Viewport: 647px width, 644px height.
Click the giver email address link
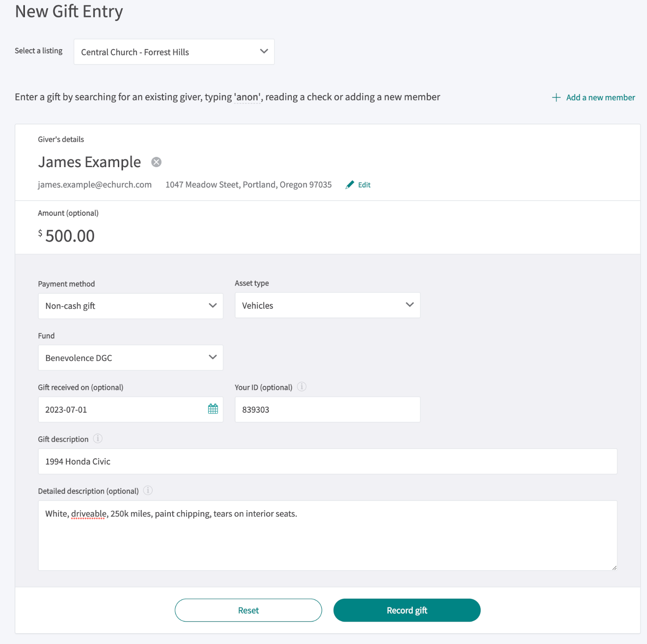pyautogui.click(x=95, y=184)
